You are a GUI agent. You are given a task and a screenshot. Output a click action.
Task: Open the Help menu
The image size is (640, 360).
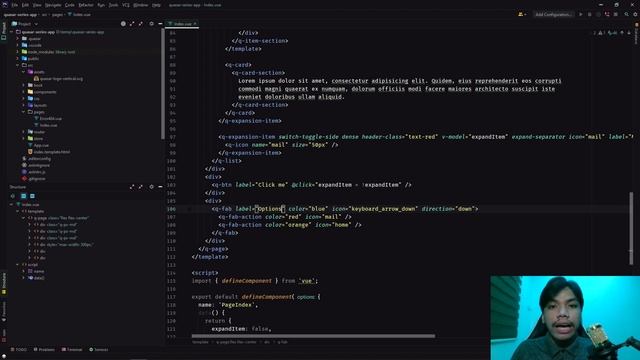point(156,5)
